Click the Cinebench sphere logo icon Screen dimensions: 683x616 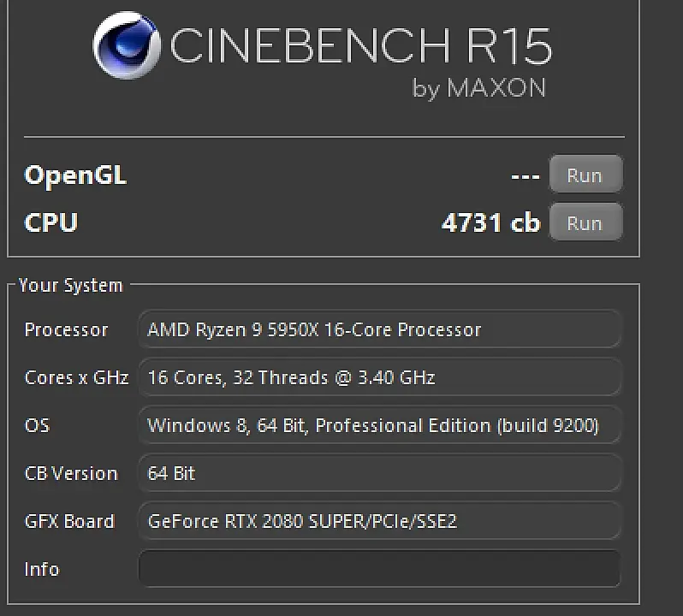click(x=128, y=44)
